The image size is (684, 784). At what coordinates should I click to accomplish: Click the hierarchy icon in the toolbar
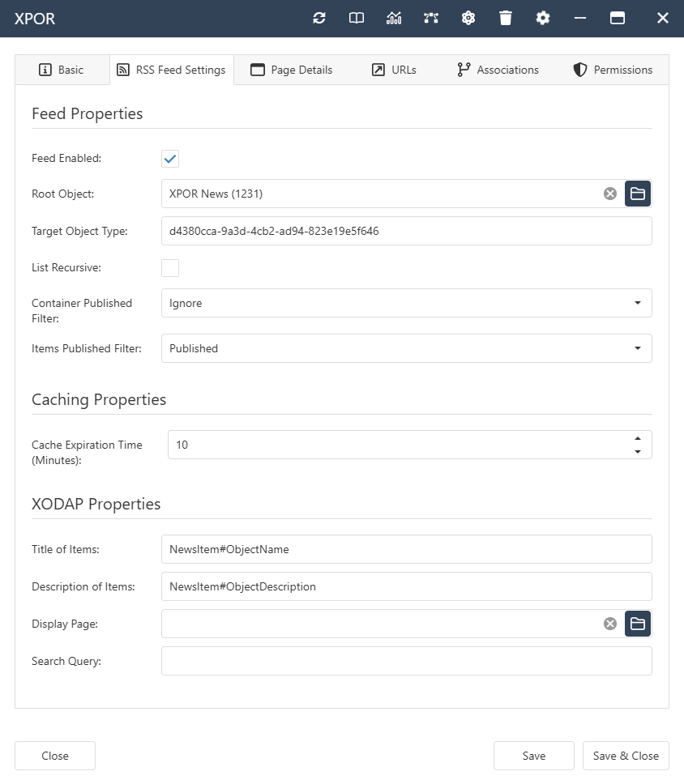pyautogui.click(x=431, y=18)
